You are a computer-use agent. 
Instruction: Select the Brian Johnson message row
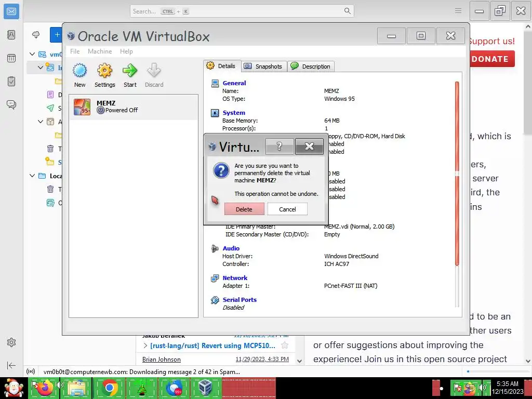pos(216,359)
